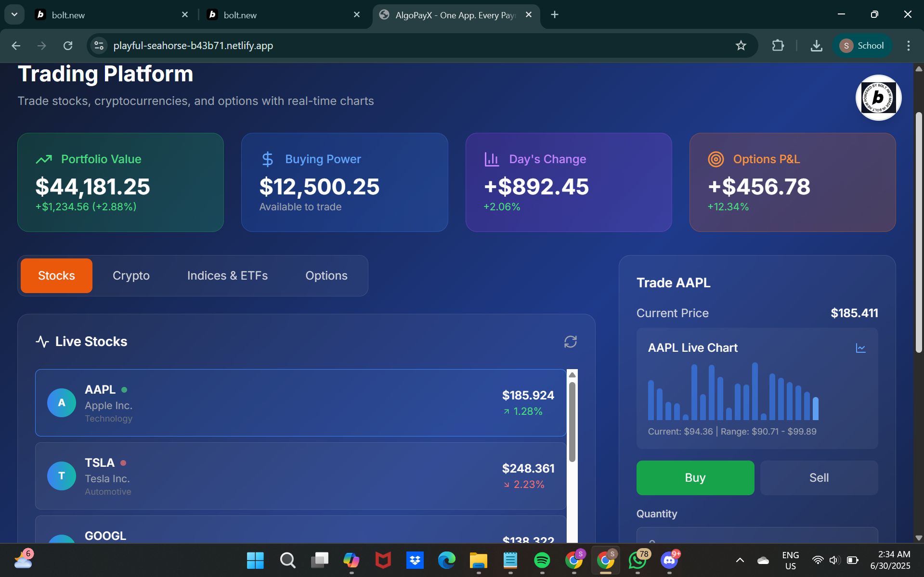Open WhatsApp from the taskbar
The image size is (924, 577).
coord(638,560)
